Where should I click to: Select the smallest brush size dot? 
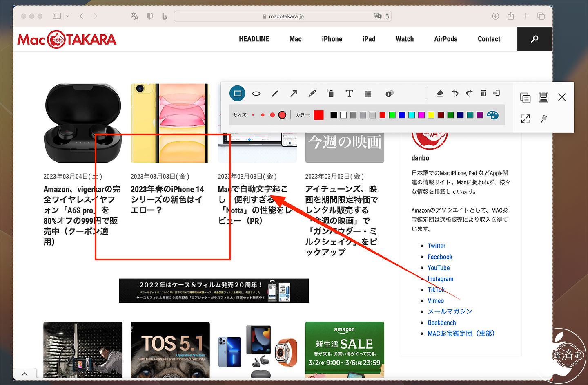pos(253,115)
